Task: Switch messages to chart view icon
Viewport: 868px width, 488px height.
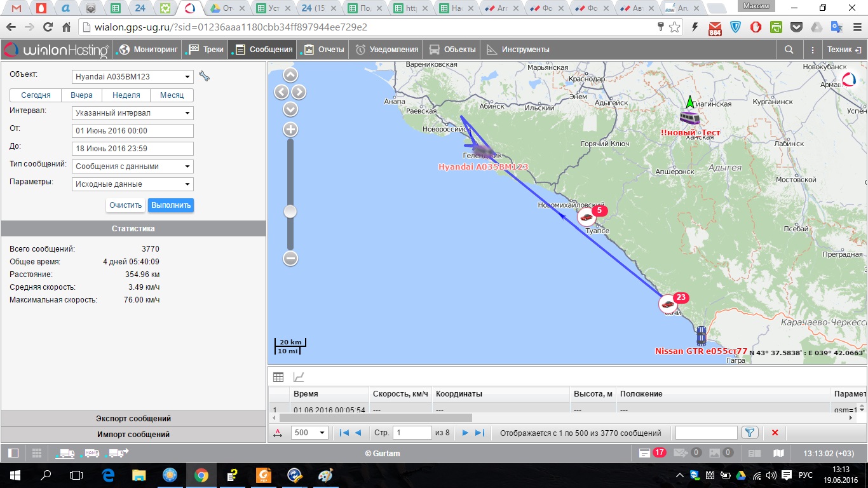Action: (298, 377)
